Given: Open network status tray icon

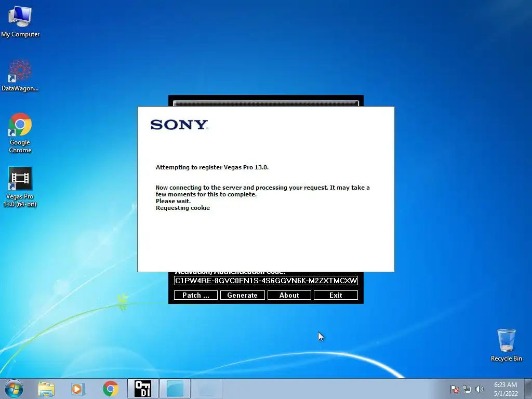Looking at the screenshot, I should click(x=467, y=389).
